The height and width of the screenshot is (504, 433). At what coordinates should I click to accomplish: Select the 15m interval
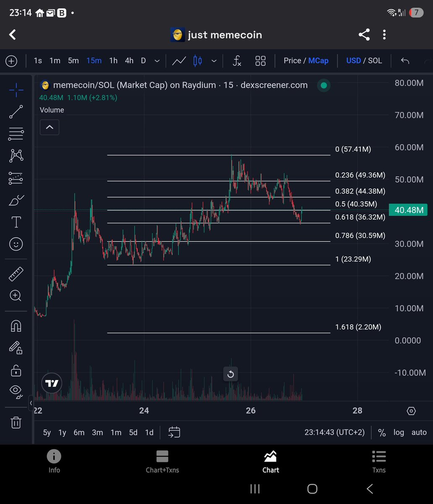94,60
